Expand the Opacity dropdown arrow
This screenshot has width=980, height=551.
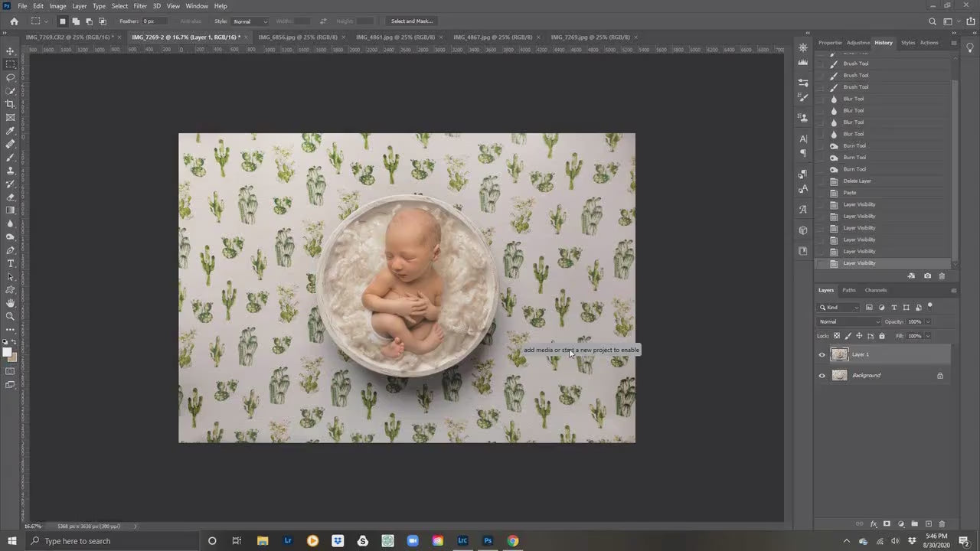tap(927, 321)
